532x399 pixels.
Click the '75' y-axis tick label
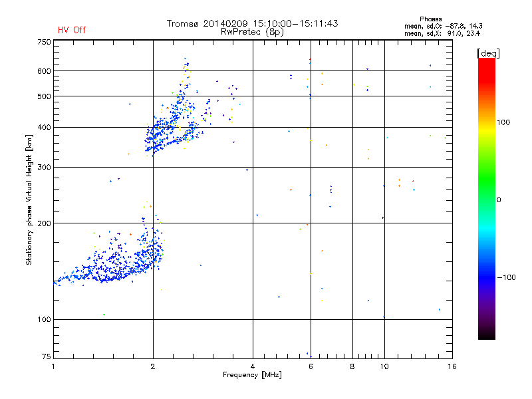coord(47,356)
